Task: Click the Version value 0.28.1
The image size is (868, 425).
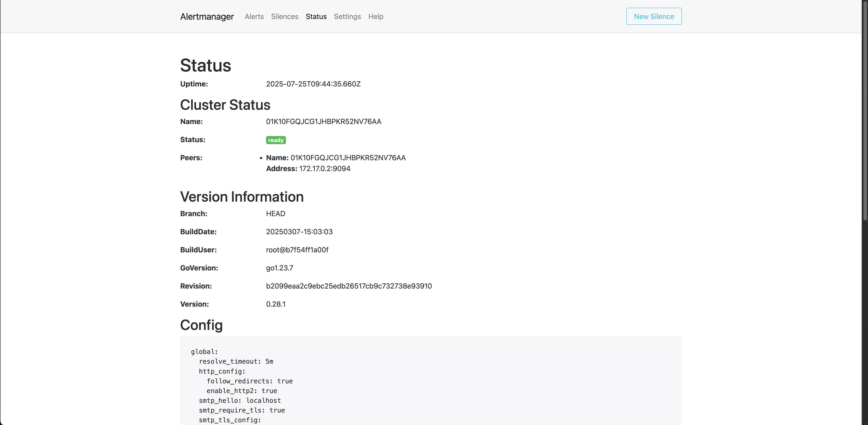Action: pyautogui.click(x=276, y=303)
